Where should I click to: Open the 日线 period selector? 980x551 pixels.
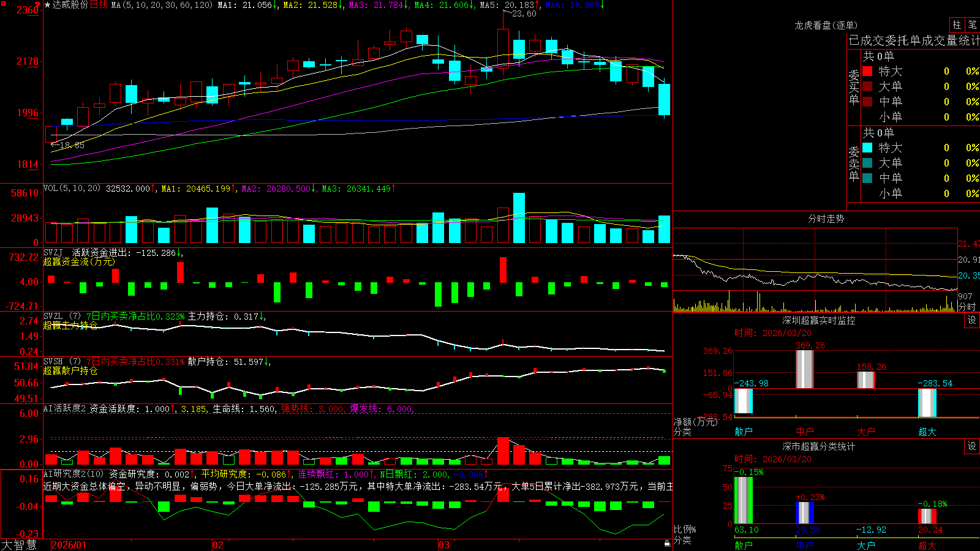tap(99, 5)
